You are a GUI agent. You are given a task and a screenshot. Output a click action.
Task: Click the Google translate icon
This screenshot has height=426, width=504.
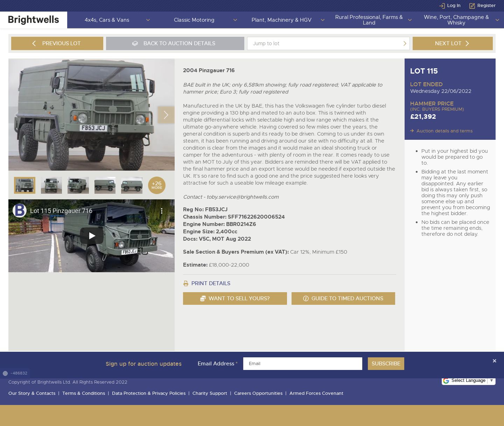tap(446, 380)
